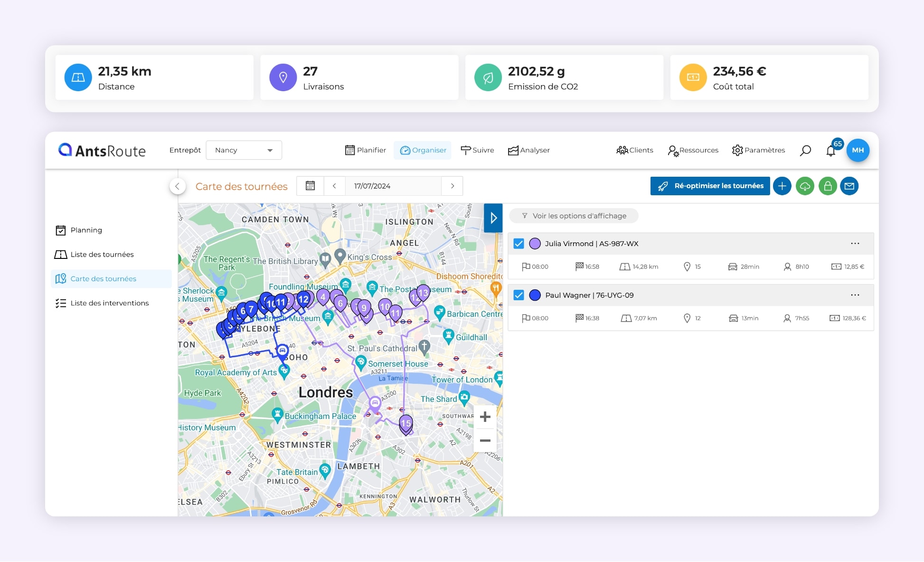Open the calendar icon next to Carte des tournées
The image size is (924, 562).
tap(311, 186)
